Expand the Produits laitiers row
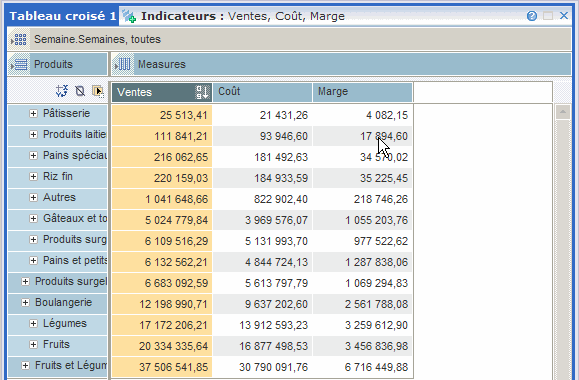 (x=33, y=134)
